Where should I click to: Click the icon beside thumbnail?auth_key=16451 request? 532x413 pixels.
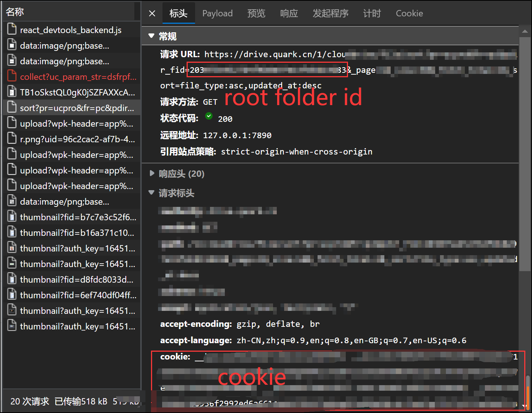[12, 248]
